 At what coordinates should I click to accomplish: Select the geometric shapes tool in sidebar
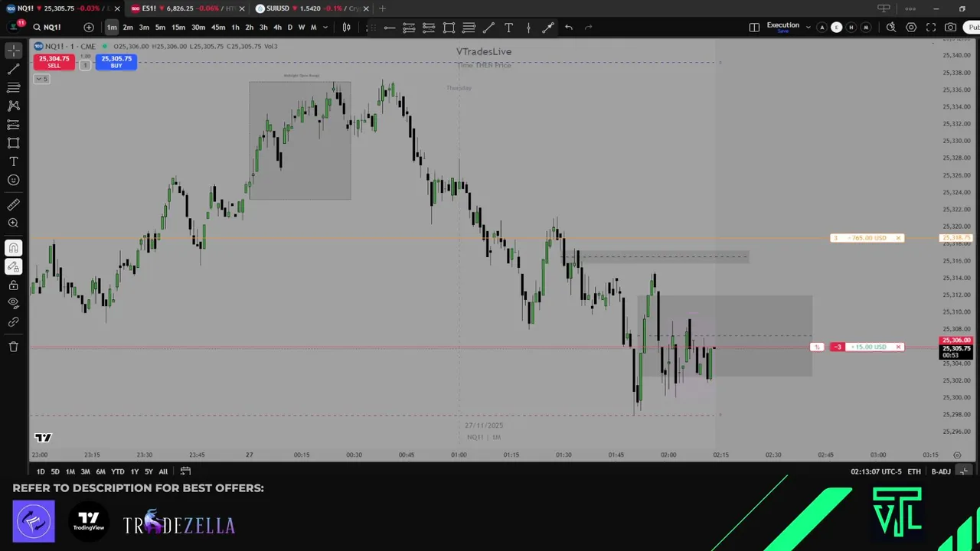tap(13, 142)
